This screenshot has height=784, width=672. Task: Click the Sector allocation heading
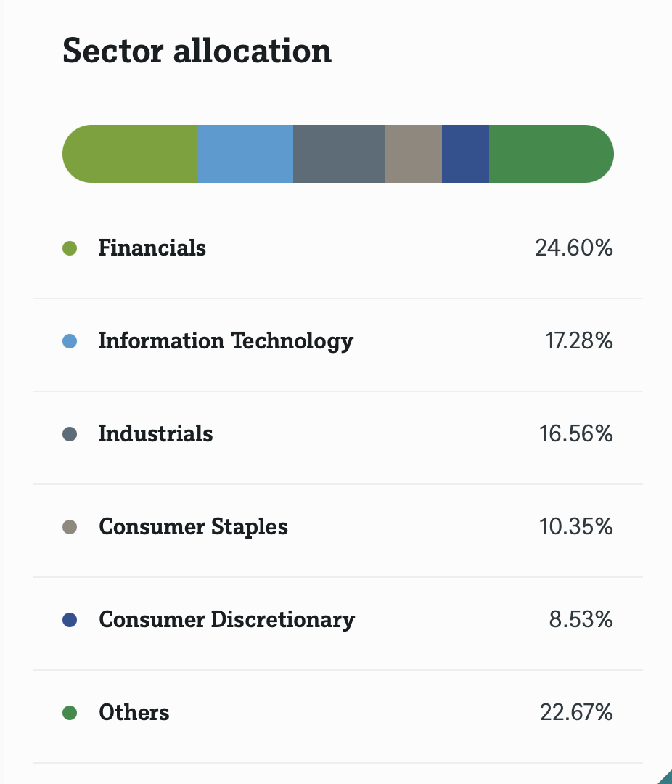click(x=197, y=52)
